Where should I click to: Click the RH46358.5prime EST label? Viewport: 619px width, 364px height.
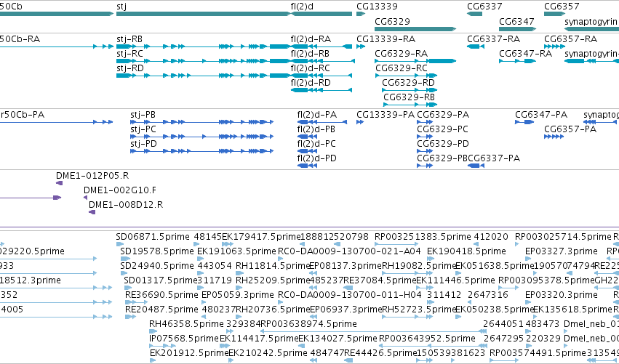pos(186,324)
